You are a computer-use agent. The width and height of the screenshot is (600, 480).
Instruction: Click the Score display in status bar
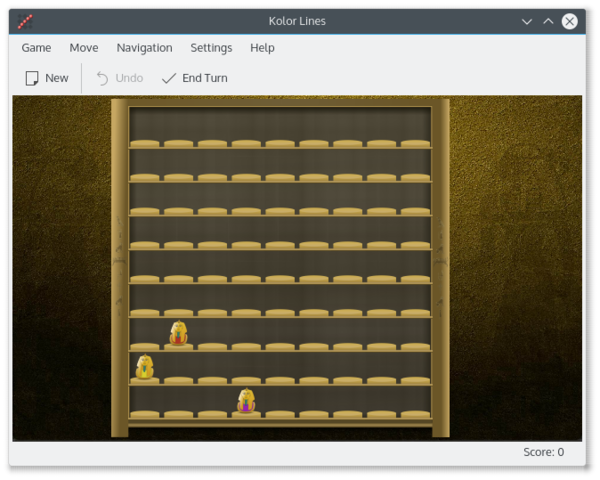(x=543, y=452)
